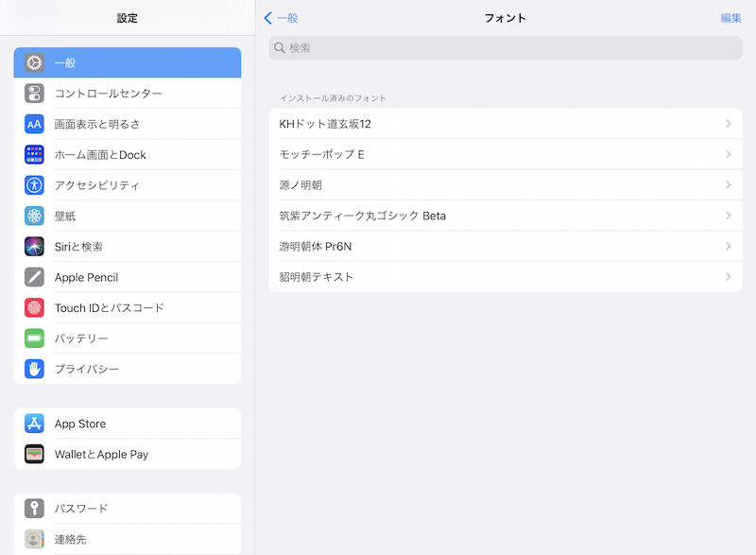Open font 貂明朝テキスト

point(506,277)
